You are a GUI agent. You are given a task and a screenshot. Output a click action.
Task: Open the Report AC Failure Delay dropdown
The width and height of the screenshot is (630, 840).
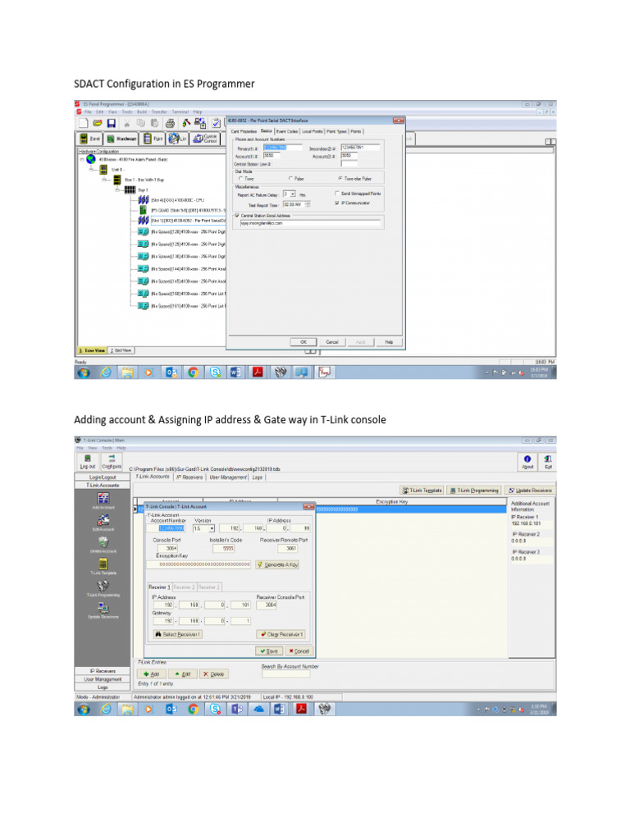293,194
